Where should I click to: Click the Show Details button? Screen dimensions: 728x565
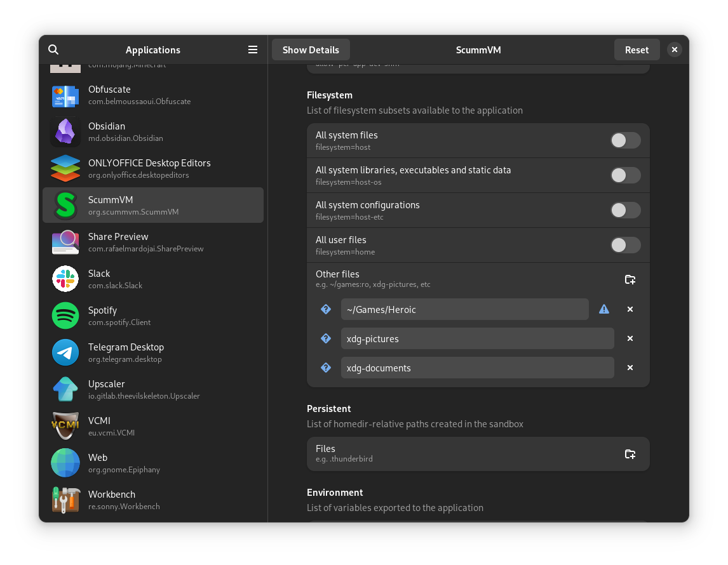pos(311,50)
